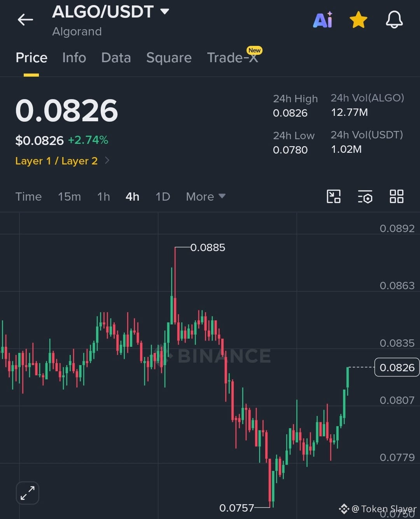Click the 0.0826 current price tag on axis
The width and height of the screenshot is (420, 519).
pyautogui.click(x=397, y=367)
